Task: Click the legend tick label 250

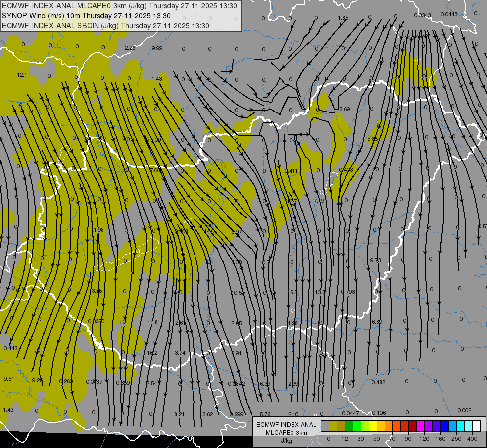Action: click(456, 439)
